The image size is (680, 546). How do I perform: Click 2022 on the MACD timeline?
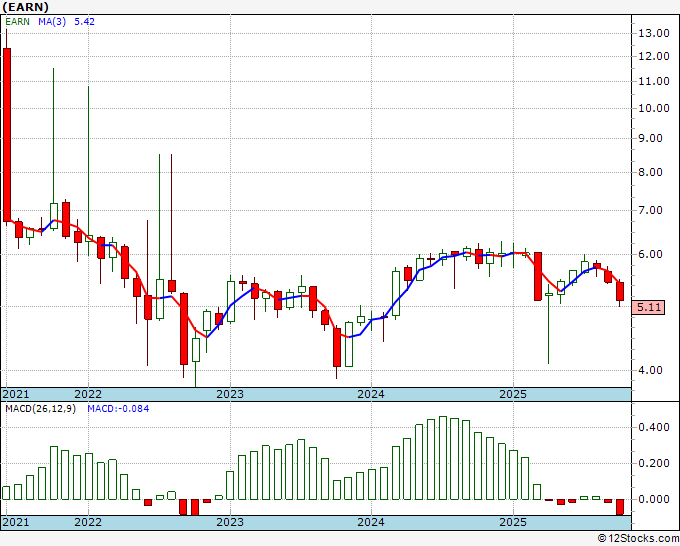[x=88, y=522]
